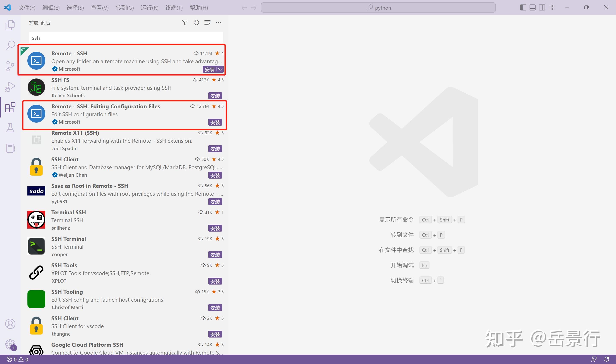The height and width of the screenshot is (364, 616).
Task: Open the Extensions view icon
Action: (x=10, y=107)
